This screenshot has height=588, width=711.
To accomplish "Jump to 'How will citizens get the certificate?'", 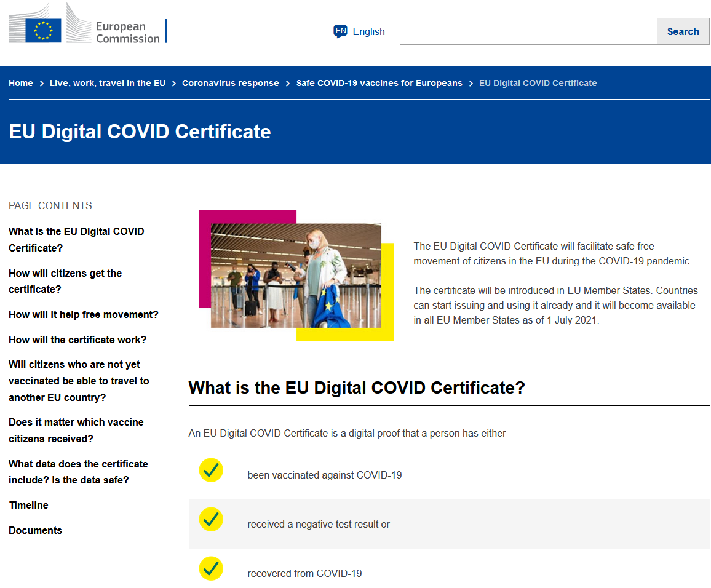I will click(65, 281).
